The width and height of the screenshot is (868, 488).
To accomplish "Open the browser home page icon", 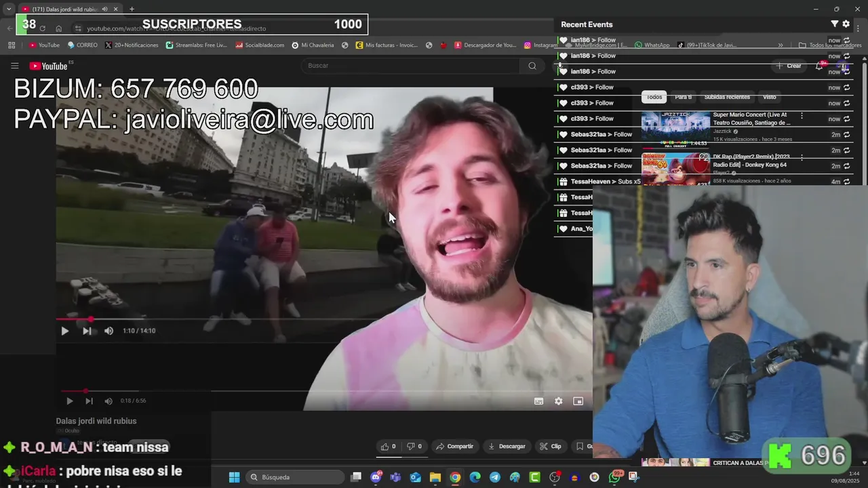I will (x=59, y=28).
